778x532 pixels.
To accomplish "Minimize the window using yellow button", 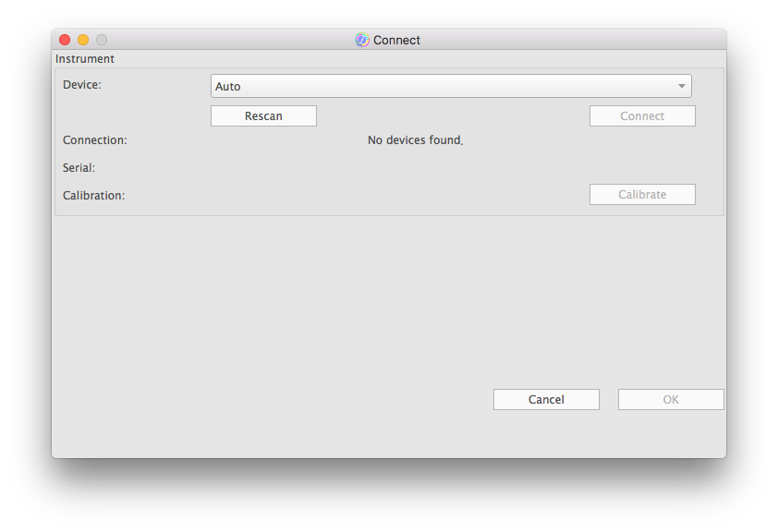I will click(83, 40).
